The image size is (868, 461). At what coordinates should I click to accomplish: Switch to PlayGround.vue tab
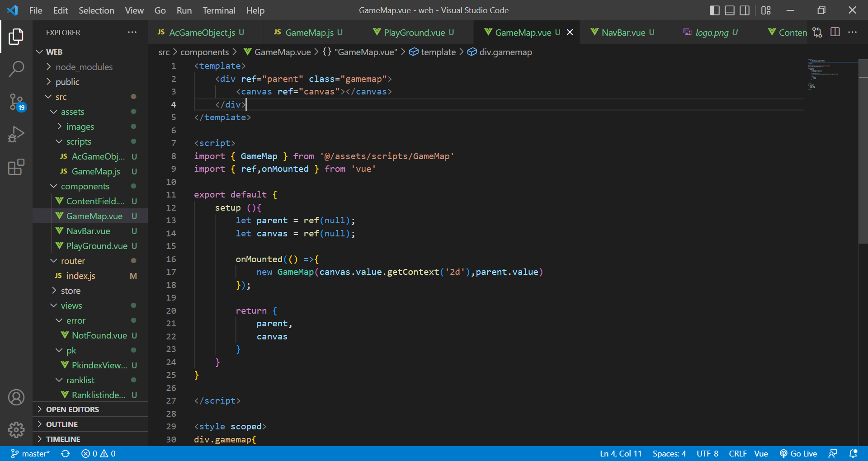(418, 33)
